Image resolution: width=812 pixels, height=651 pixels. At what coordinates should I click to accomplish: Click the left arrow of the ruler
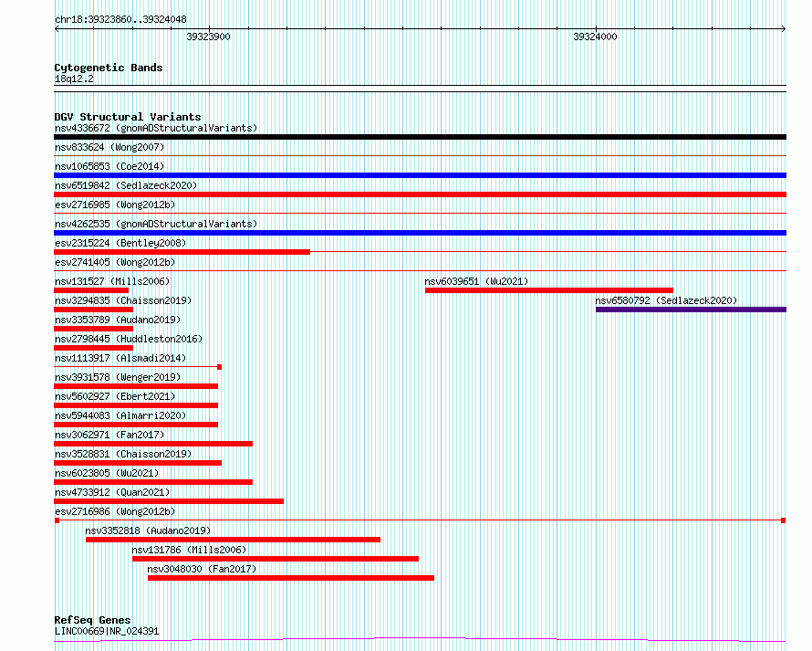(57, 29)
